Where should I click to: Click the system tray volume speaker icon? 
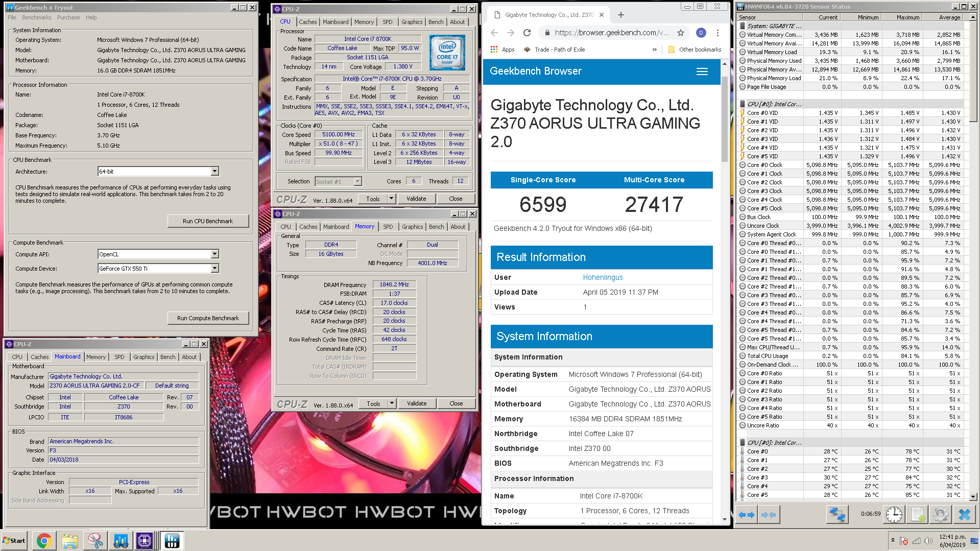(928, 541)
